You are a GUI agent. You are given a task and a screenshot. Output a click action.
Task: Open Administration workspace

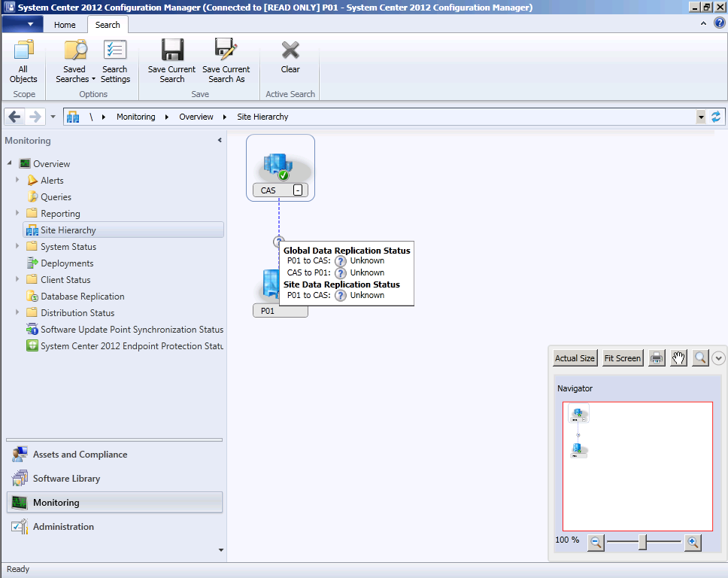[x=114, y=526]
